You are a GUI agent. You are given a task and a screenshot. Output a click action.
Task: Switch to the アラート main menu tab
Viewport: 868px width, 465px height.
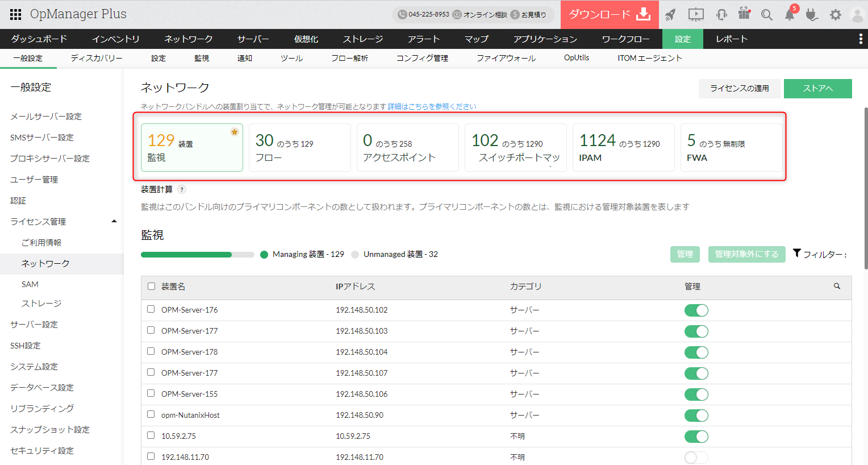click(x=424, y=39)
